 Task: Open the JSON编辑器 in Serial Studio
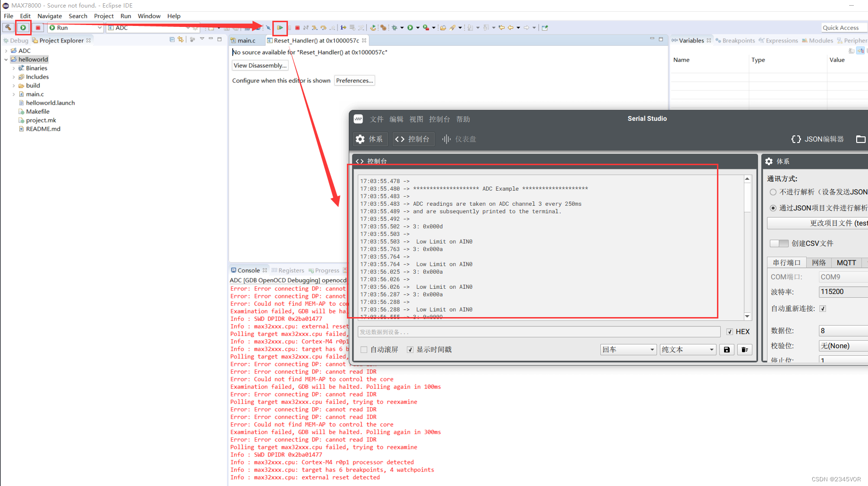(x=817, y=139)
